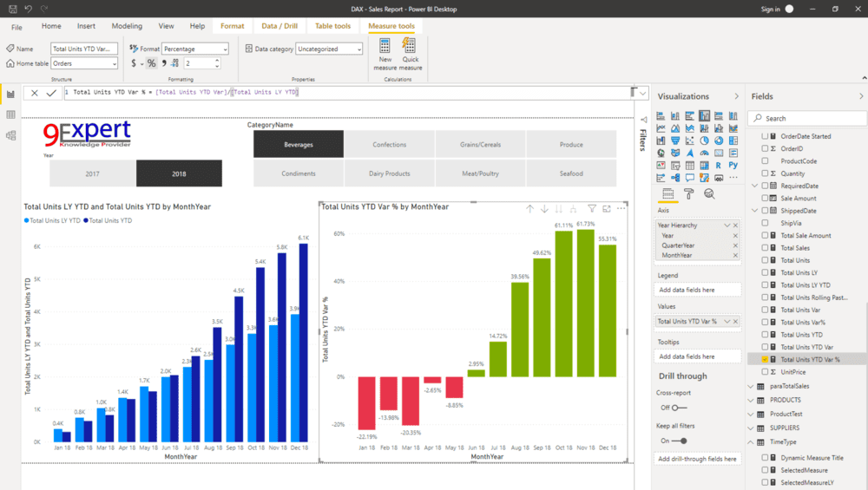This screenshot has width=868, height=490.
Task: Select the 2017 year slicer button
Action: (x=92, y=173)
